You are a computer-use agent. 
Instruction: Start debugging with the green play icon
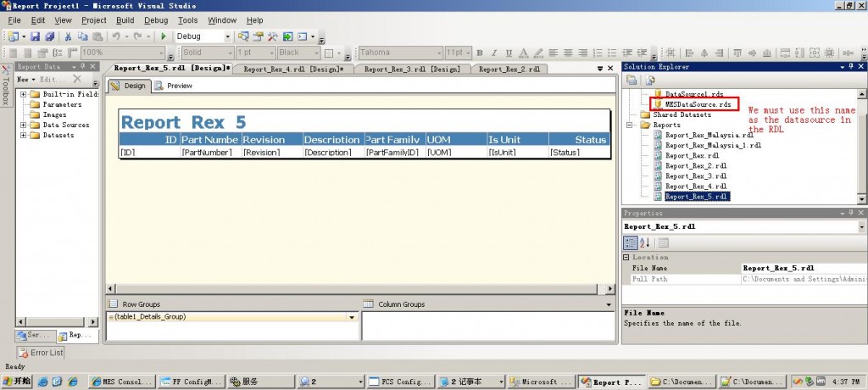[x=164, y=36]
